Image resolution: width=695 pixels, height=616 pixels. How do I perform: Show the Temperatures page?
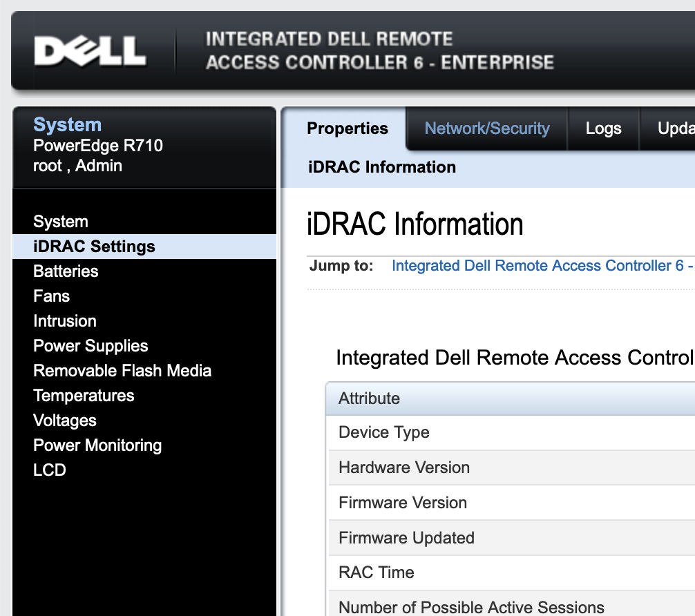click(x=84, y=396)
